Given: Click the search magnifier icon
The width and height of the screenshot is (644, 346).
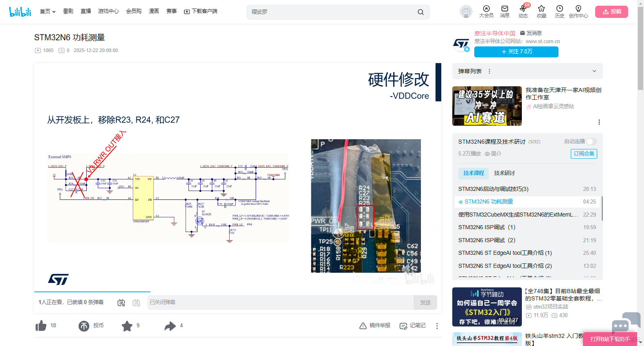Looking at the screenshot, I should click(x=421, y=12).
